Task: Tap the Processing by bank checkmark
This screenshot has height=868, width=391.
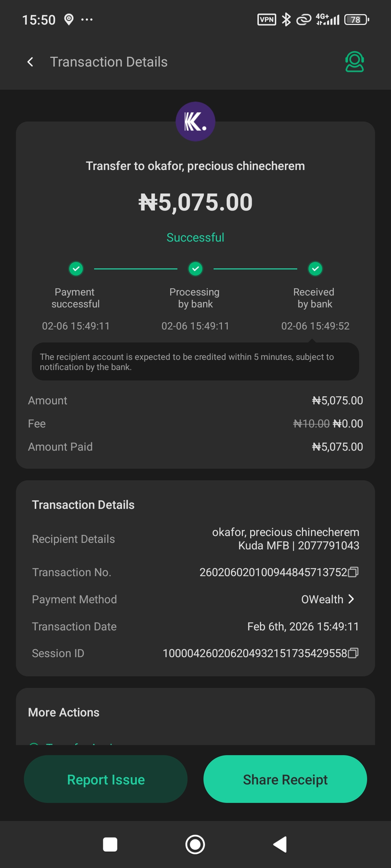Action: click(195, 269)
